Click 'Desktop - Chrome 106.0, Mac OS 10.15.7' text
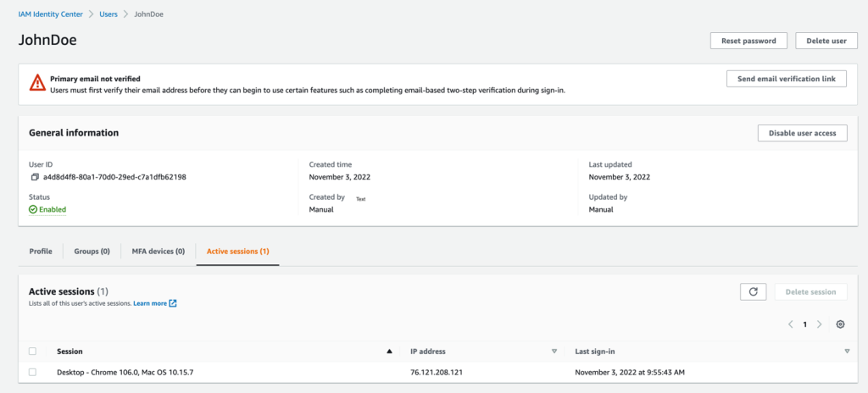Image resolution: width=868 pixels, height=393 pixels. 125,373
